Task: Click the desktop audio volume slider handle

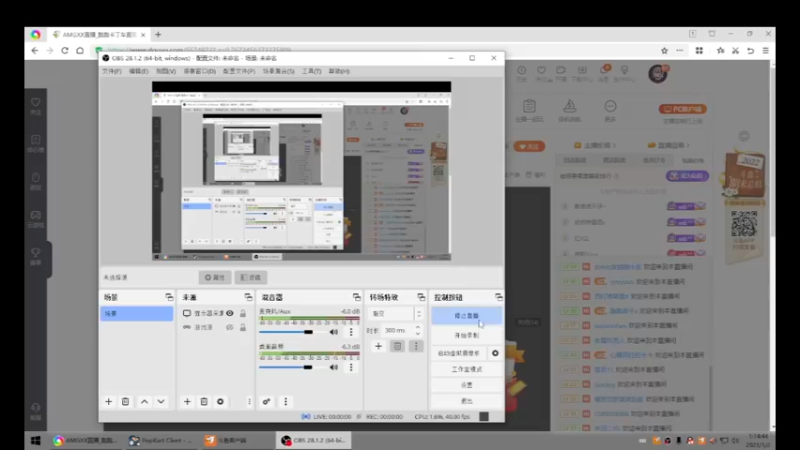Action: tap(308, 367)
